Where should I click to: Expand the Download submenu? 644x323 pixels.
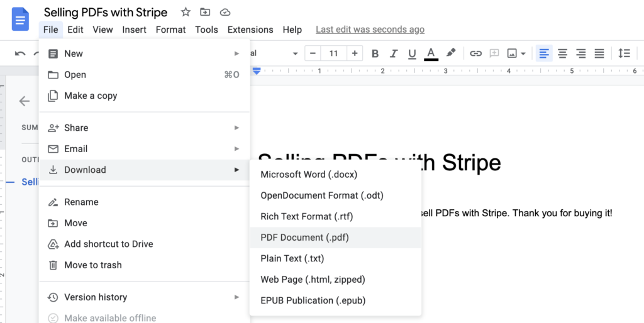click(145, 170)
